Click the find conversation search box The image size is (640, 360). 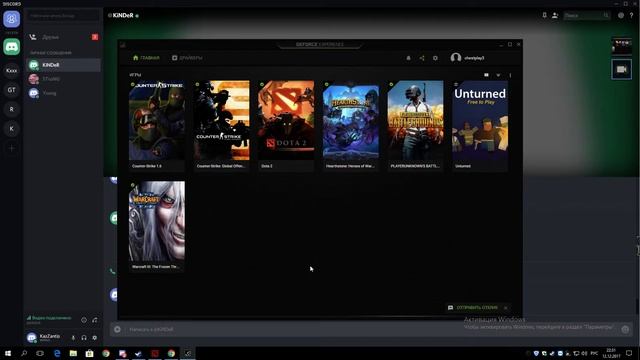[x=63, y=16]
